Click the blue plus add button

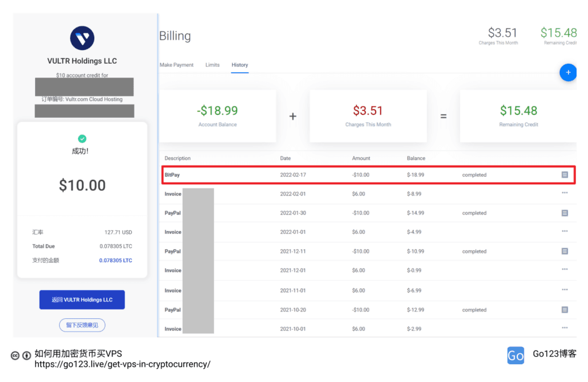[567, 73]
